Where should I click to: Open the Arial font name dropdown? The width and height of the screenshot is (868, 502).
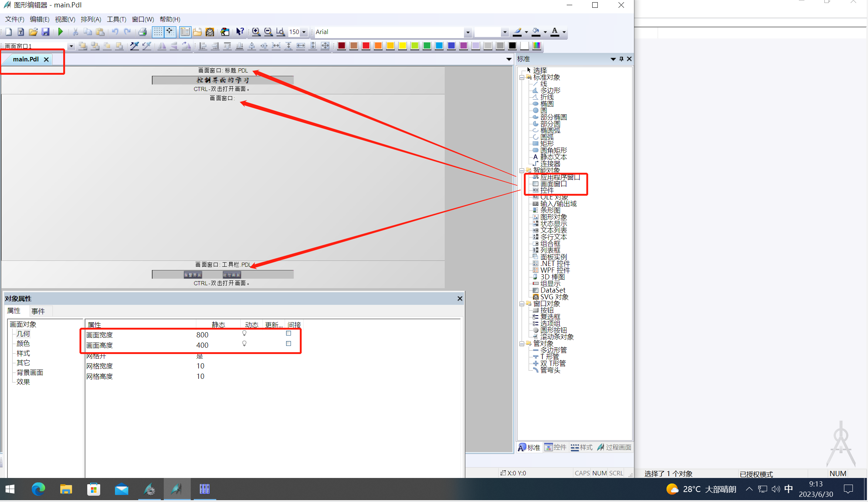point(468,32)
